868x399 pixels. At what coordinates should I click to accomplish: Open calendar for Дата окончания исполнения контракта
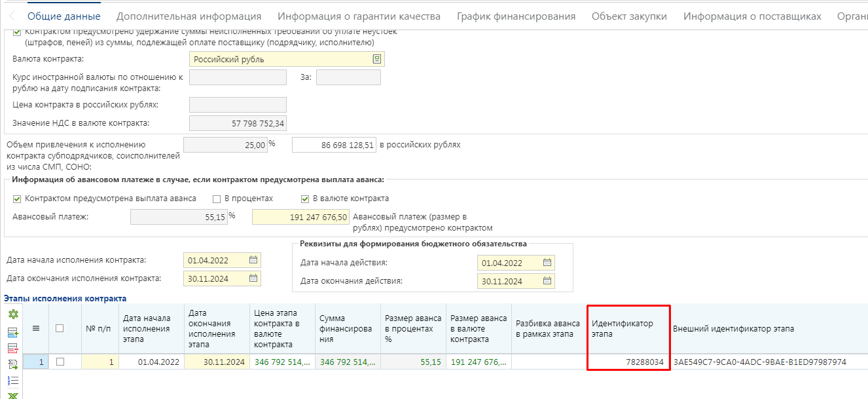coord(253,278)
